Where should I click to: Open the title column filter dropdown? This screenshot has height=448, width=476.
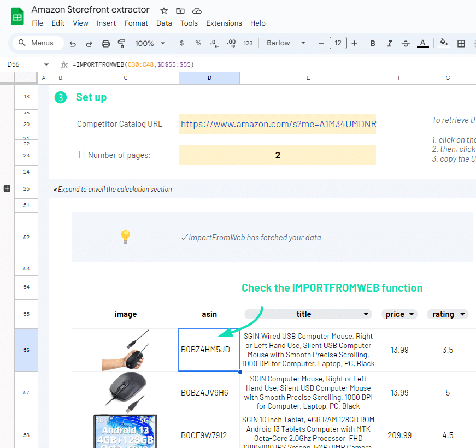(366, 314)
